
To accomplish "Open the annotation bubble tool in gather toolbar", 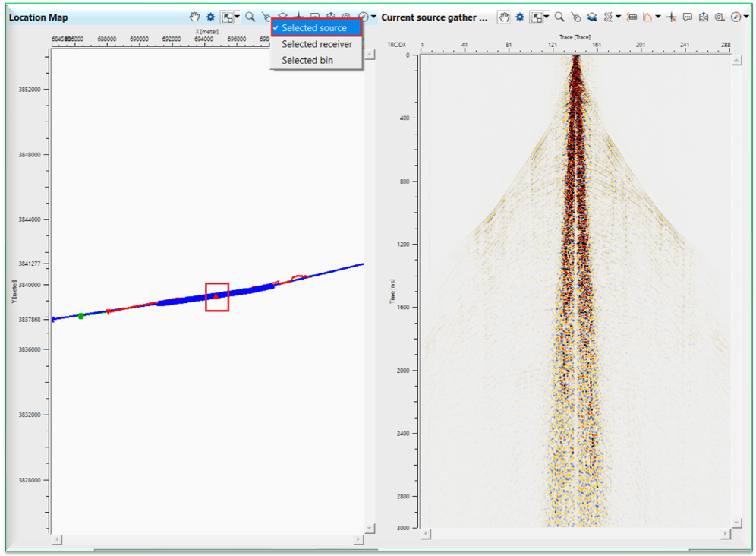I will [688, 17].
